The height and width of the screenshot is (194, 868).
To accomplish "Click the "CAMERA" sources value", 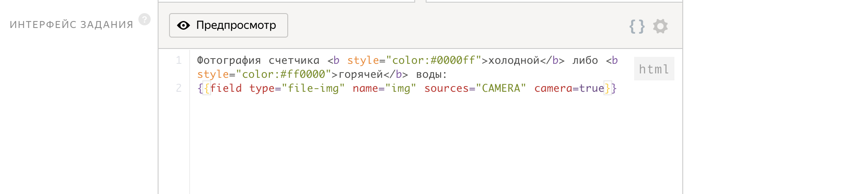I will 501,88.
